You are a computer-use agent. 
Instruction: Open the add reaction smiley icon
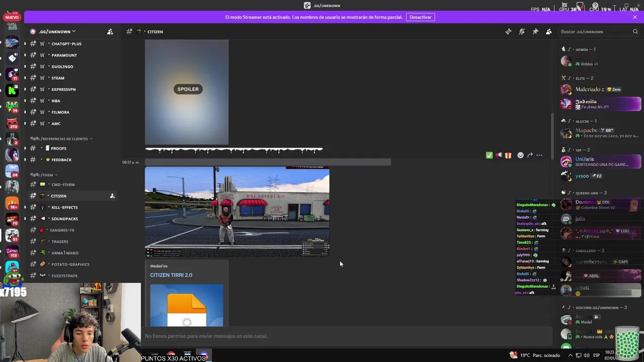click(521, 155)
